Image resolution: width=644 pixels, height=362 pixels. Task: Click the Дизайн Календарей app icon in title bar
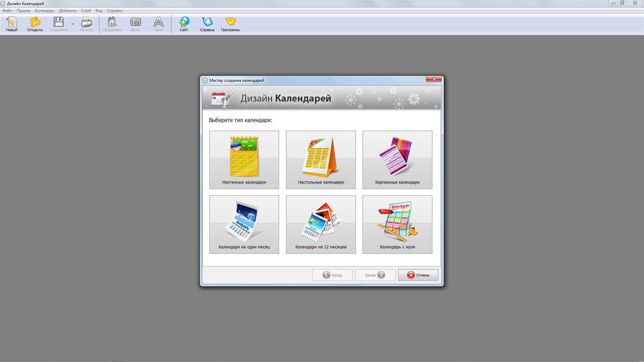point(3,3)
